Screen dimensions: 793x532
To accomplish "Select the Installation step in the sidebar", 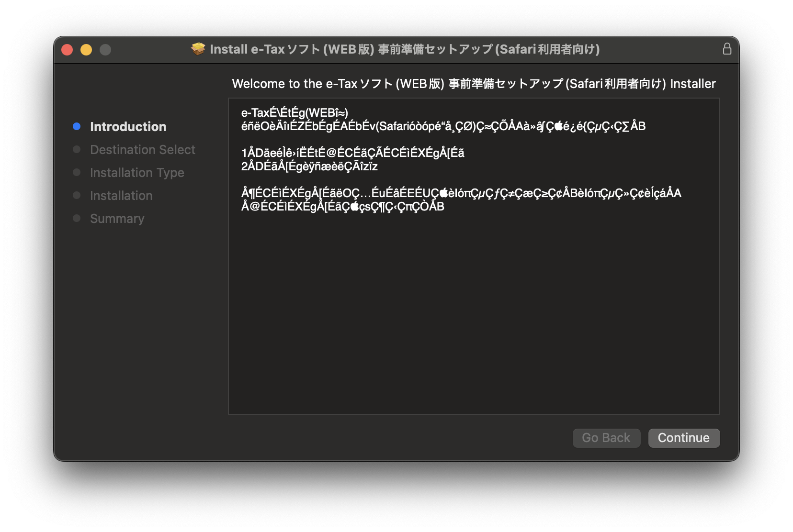I will click(x=121, y=196).
